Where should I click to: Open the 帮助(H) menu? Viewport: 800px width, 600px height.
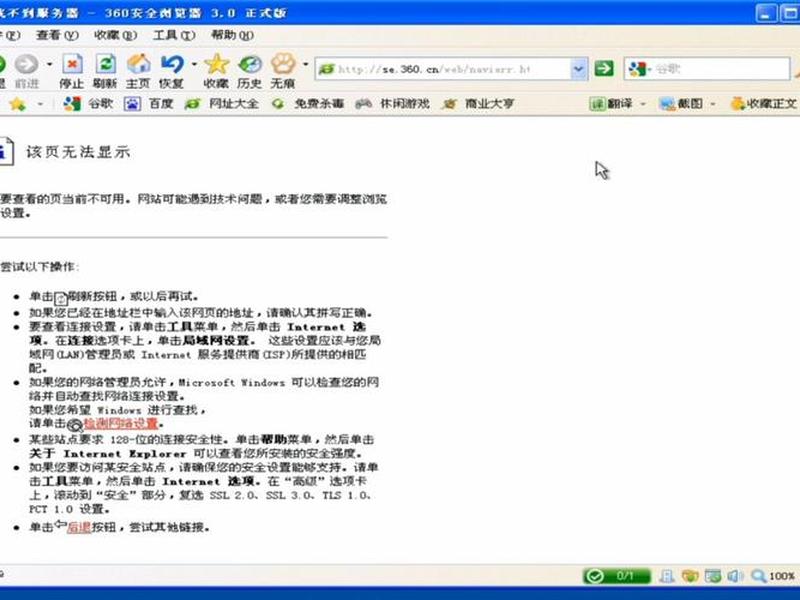pyautogui.click(x=232, y=35)
